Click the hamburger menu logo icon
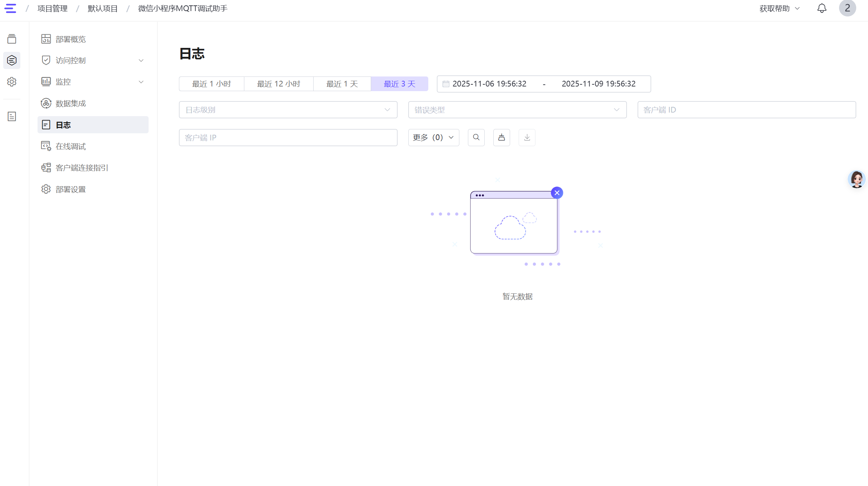Screen dimensions: 868x486 [x=10, y=8]
